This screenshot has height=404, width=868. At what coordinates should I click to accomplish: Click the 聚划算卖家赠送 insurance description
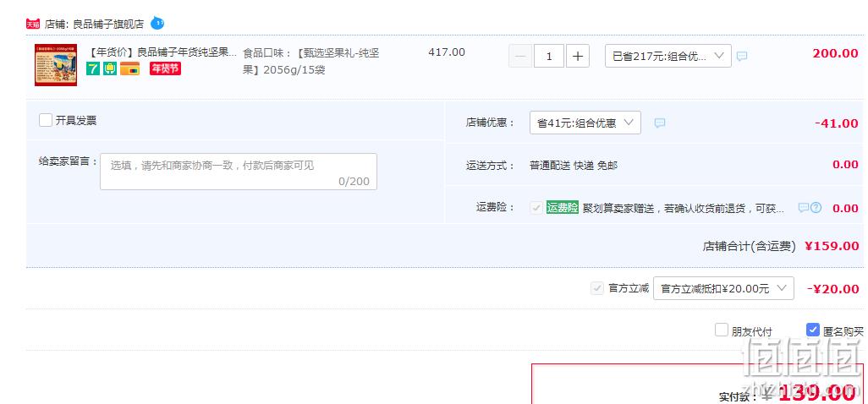pyautogui.click(x=683, y=209)
